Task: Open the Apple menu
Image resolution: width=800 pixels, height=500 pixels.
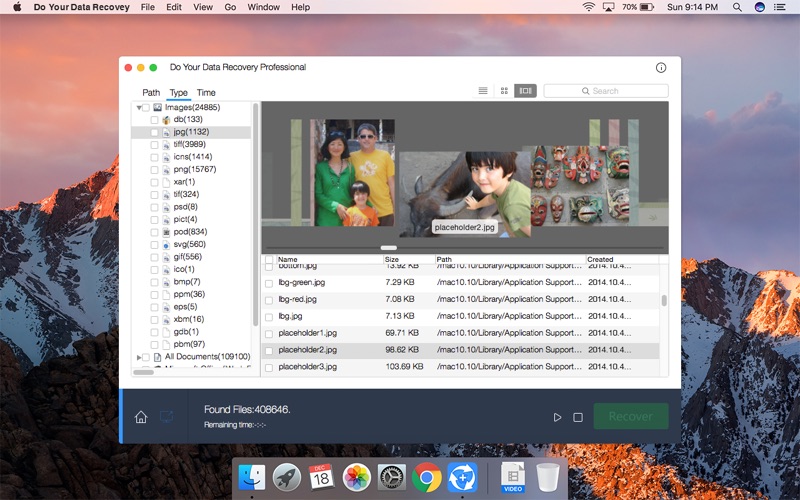Action: point(17,7)
